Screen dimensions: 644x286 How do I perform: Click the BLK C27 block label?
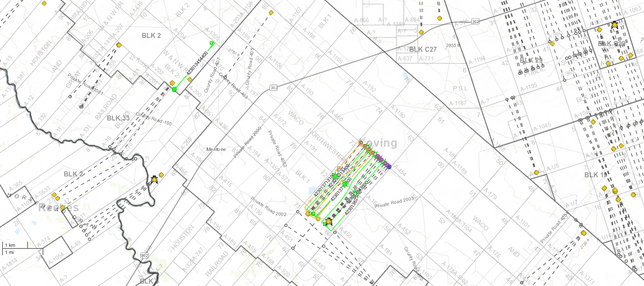click(423, 49)
